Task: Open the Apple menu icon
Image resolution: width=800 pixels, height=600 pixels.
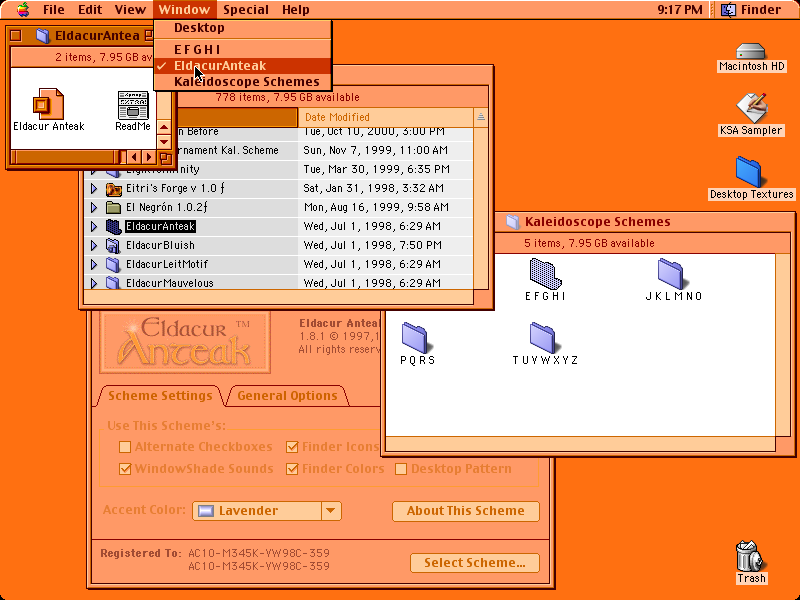Action: tap(23, 9)
